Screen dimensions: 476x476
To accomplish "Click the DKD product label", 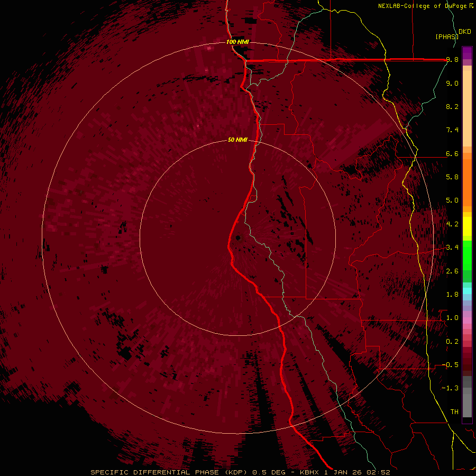I will pos(465,32).
